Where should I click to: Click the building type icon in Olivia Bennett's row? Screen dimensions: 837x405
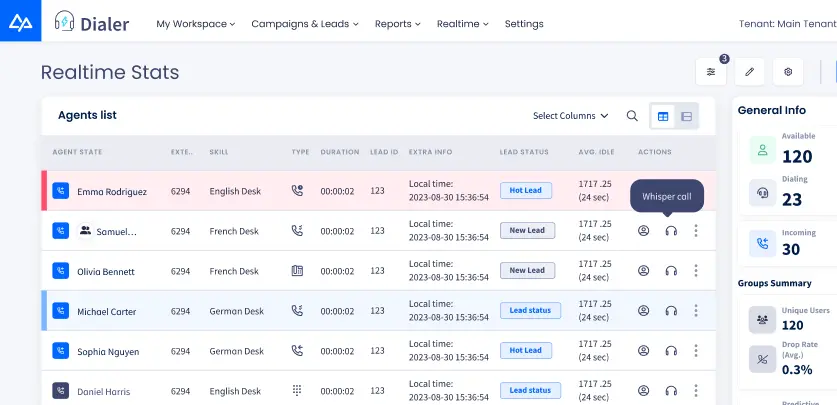297,271
